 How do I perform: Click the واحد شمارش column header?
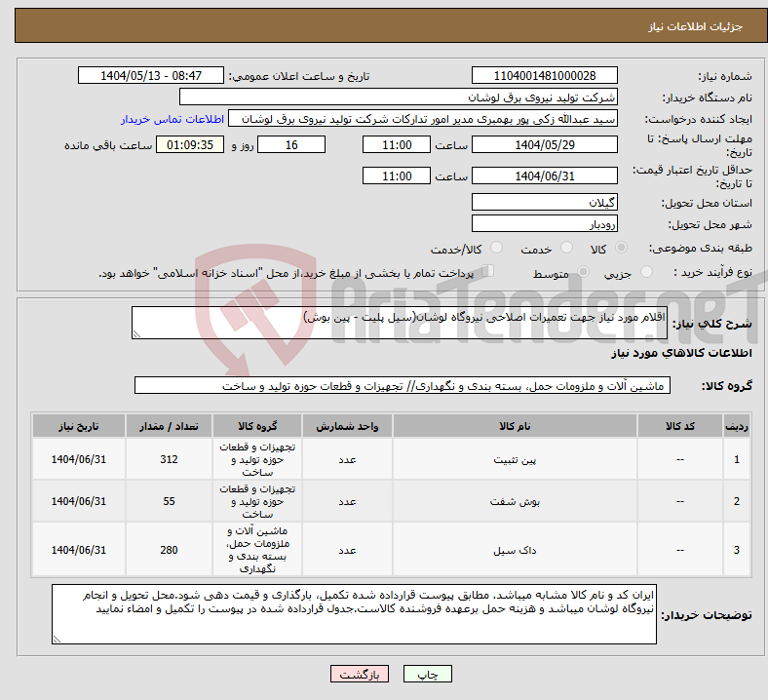pyautogui.click(x=347, y=426)
